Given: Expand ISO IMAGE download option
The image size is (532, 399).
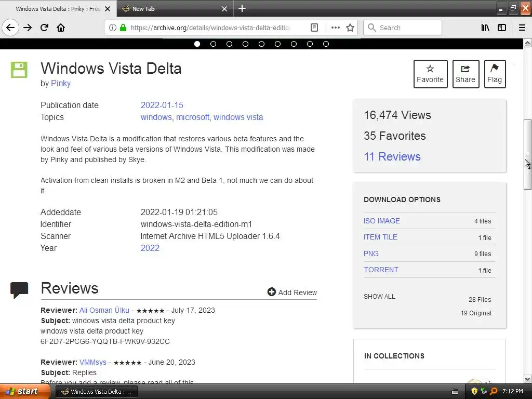Looking at the screenshot, I should pos(381,221).
